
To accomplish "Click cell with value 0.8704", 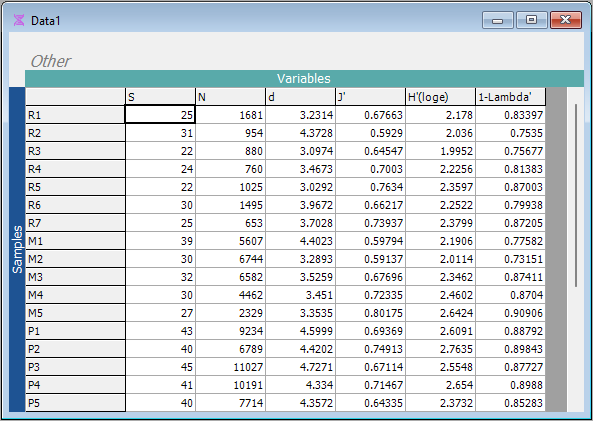I will tap(510, 295).
